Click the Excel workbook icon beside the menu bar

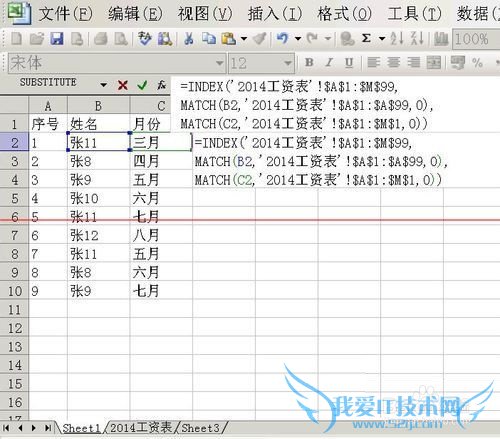click(19, 13)
